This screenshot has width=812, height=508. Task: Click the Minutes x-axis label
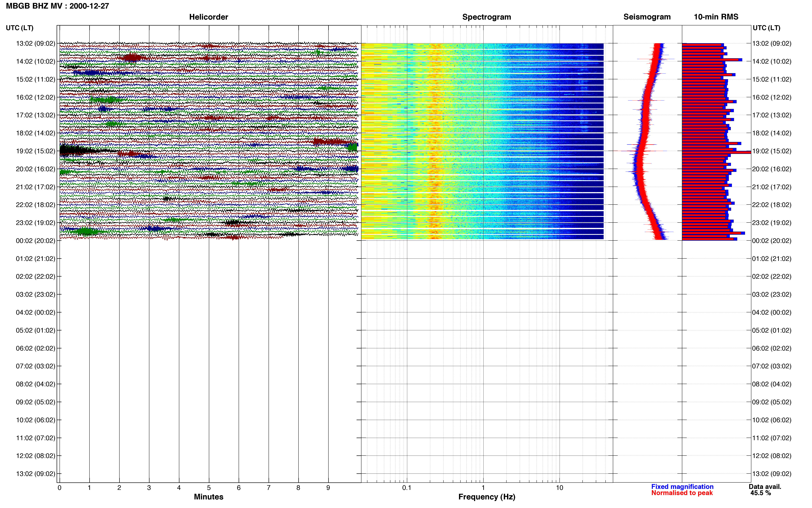coord(209,497)
